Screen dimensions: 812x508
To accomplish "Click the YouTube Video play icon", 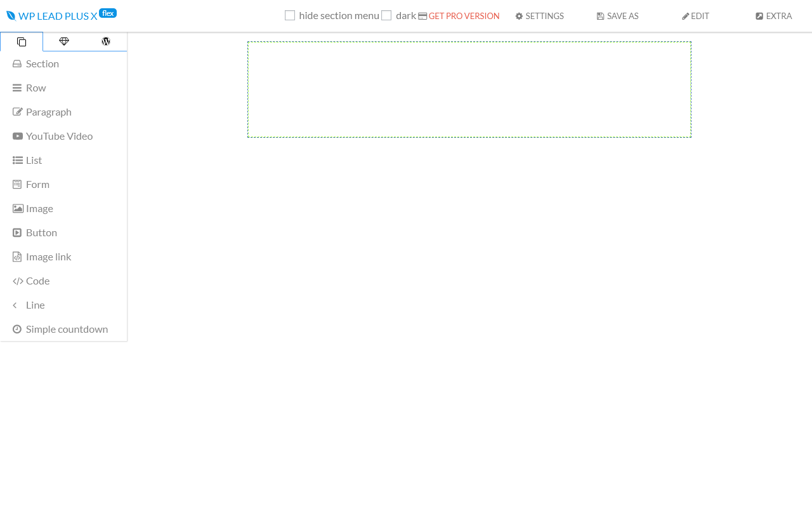I will 18,136.
